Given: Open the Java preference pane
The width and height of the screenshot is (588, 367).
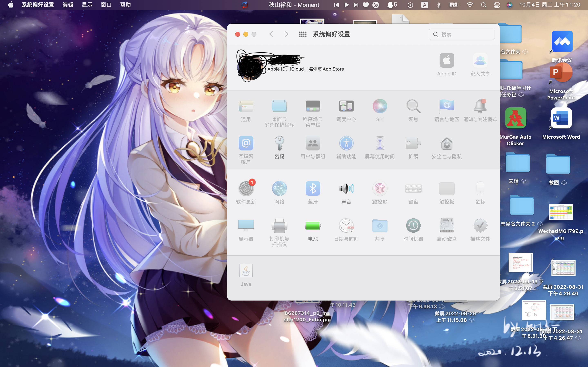Looking at the screenshot, I should point(246,271).
